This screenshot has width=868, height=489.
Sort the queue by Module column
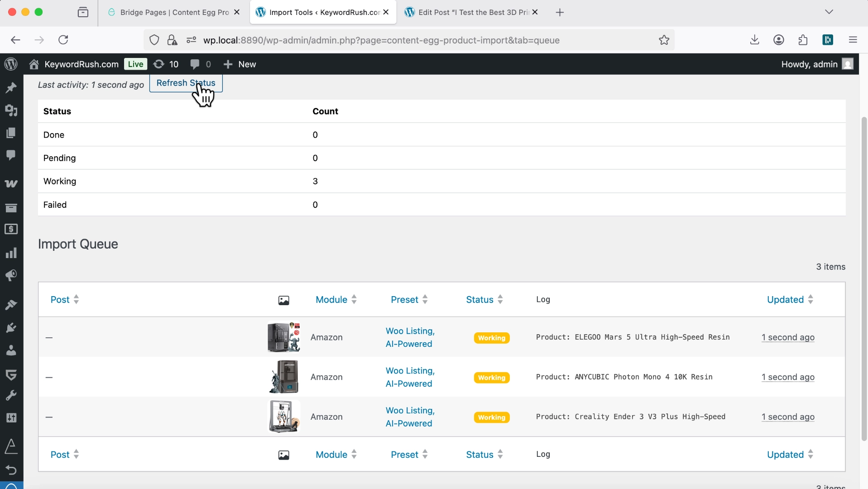tap(331, 300)
